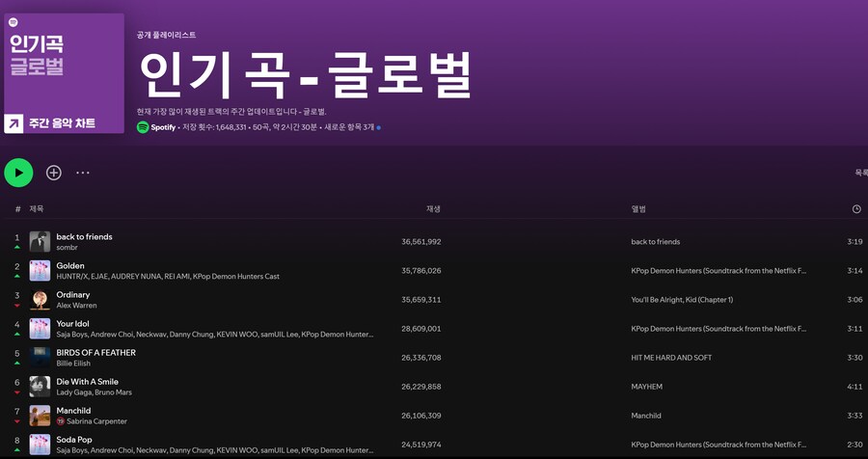Open the back to friends album link

656,242
